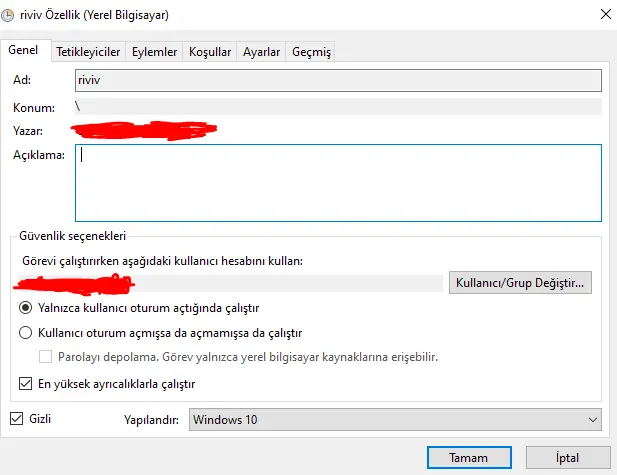
Task: Click the Güvenlik seçenekleri group label
Action: click(x=72, y=236)
